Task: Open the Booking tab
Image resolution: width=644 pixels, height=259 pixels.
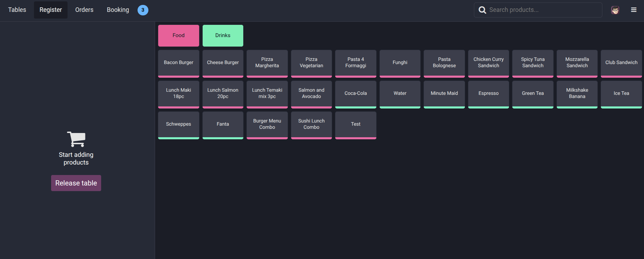Action: click(x=118, y=10)
